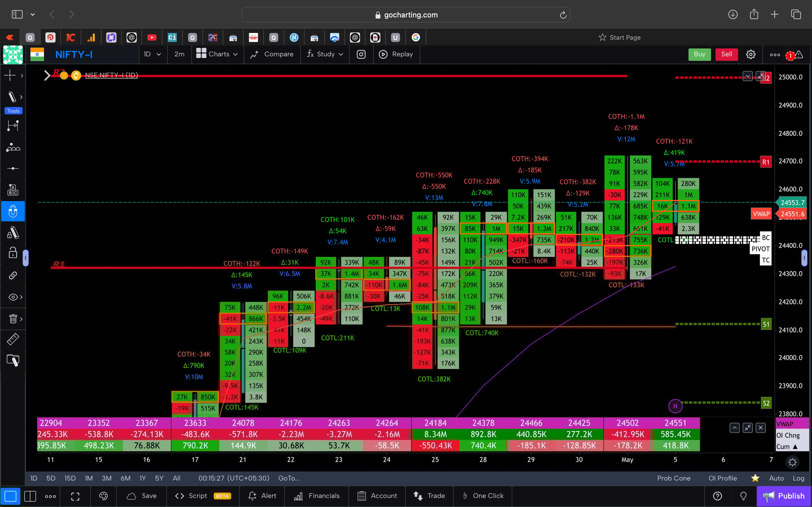Lock all drawings with the padlock
The height and width of the screenshot is (507, 812).
click(12, 253)
